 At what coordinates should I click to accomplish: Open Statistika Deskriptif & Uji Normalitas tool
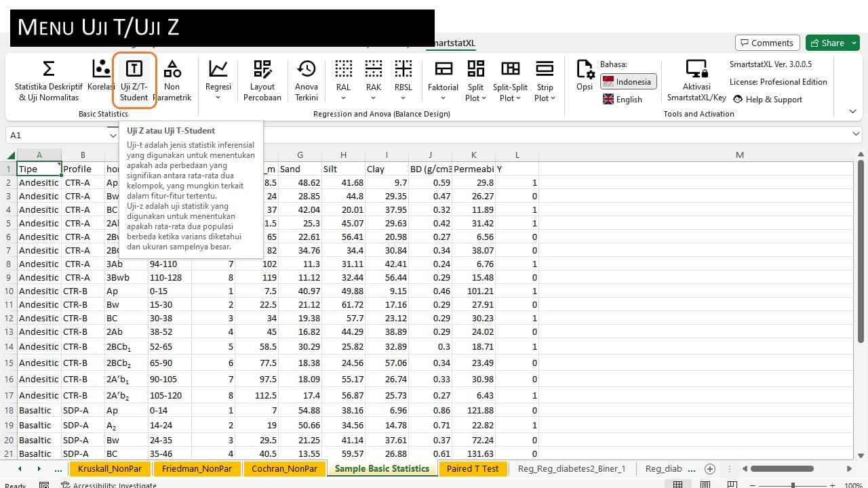click(48, 81)
